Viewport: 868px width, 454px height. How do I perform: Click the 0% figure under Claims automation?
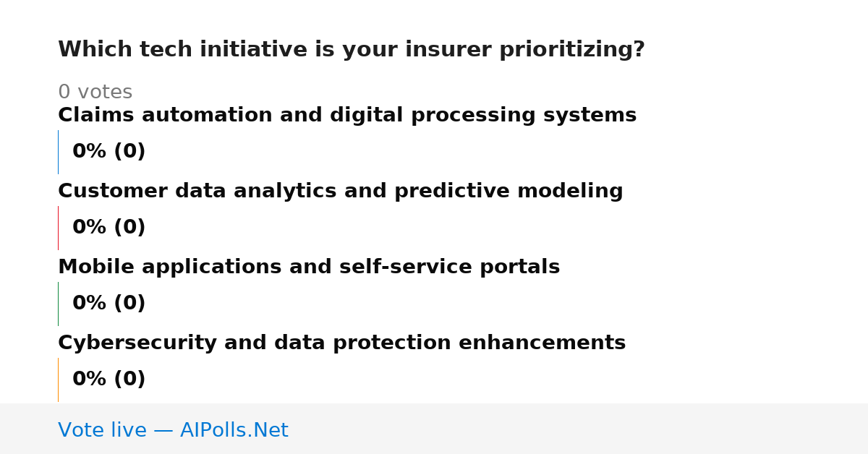pos(90,152)
